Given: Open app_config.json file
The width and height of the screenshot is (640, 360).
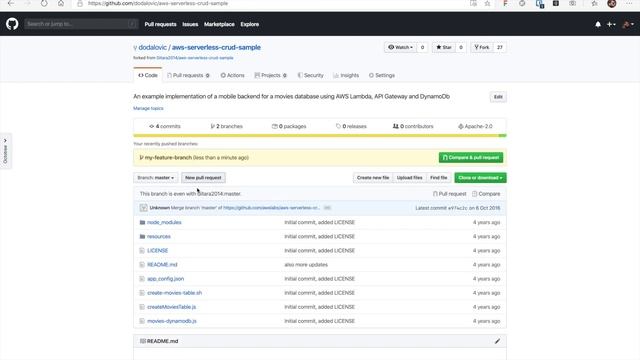Looking at the screenshot, I should tap(165, 279).
